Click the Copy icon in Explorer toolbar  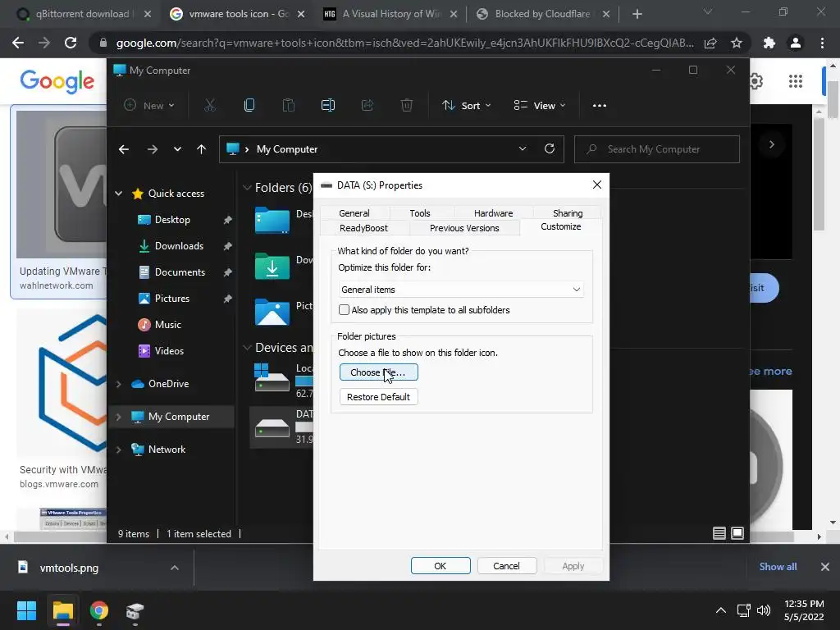click(x=249, y=106)
